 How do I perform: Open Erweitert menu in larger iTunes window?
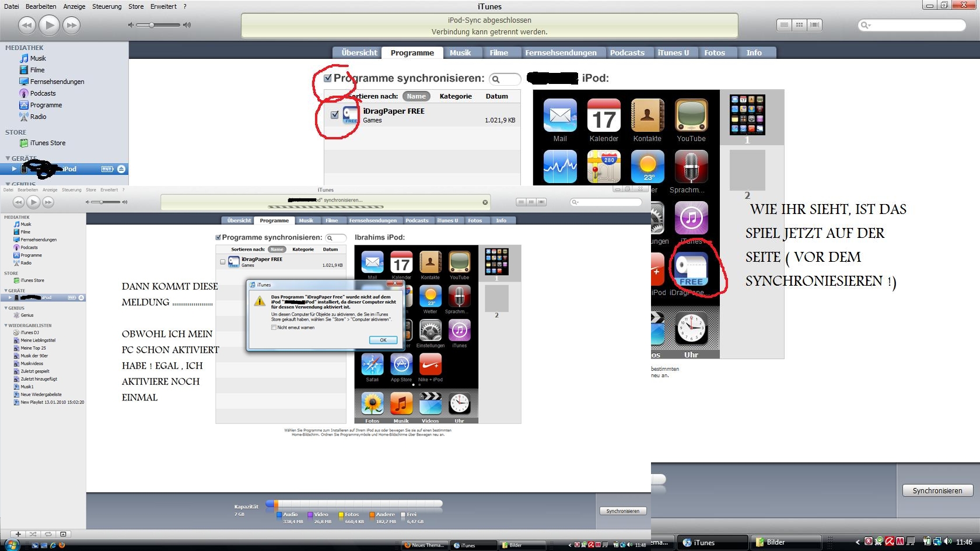[x=163, y=6]
